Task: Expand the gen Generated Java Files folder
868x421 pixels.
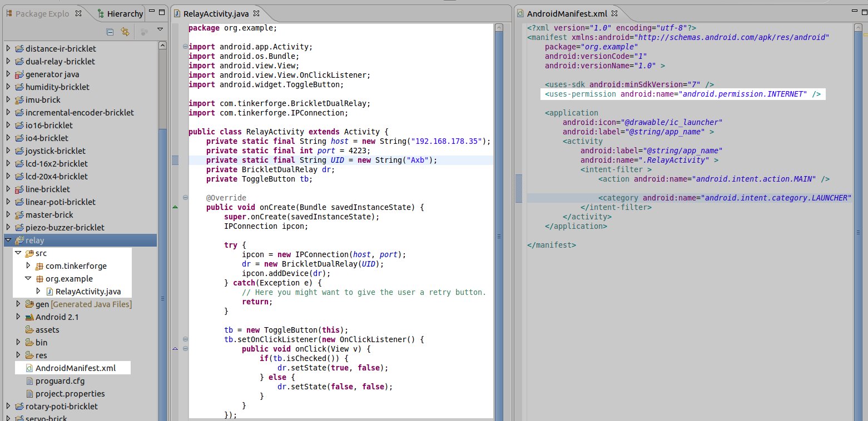Action: click(18, 304)
